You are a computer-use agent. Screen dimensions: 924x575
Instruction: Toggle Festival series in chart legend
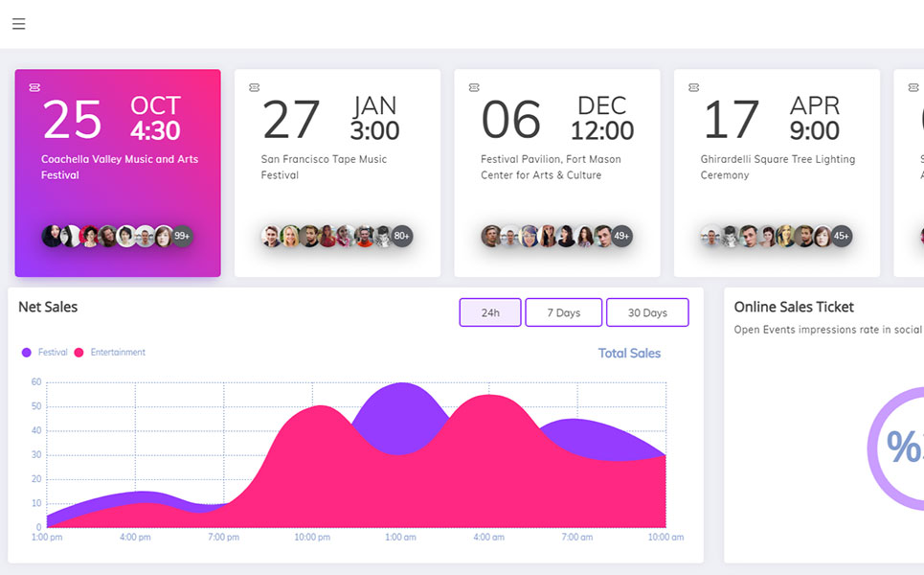coord(45,352)
